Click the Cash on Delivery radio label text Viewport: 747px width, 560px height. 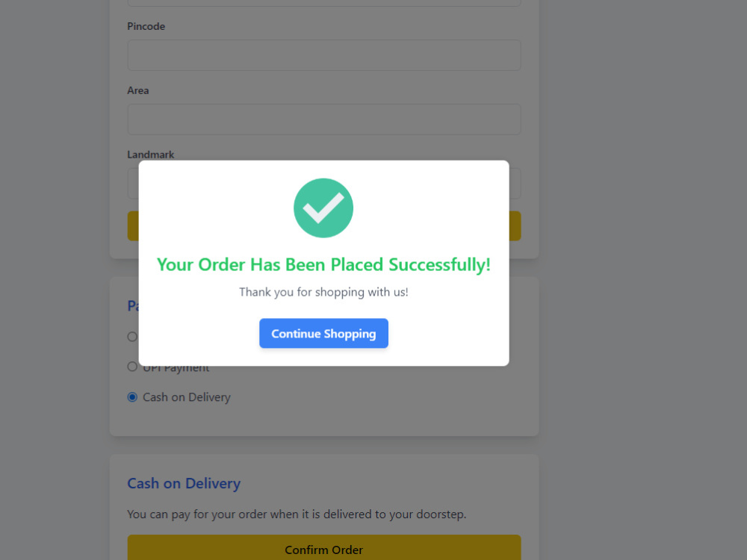187,397
